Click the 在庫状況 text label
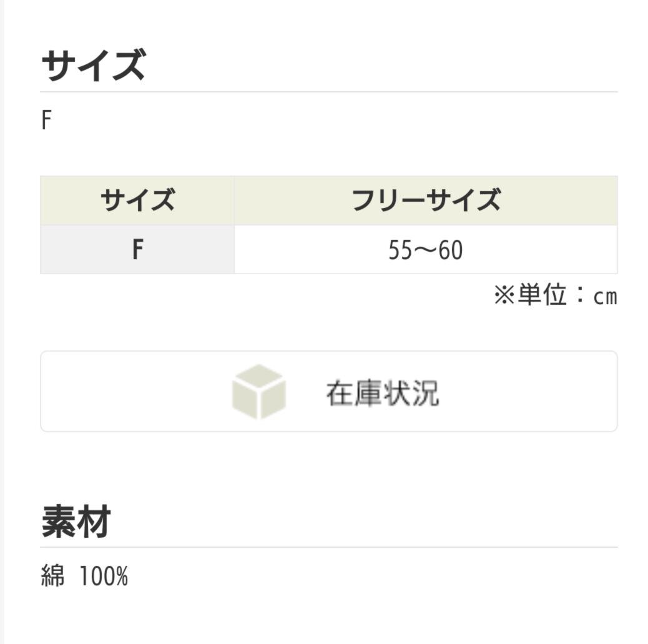The width and height of the screenshot is (648, 644). click(382, 393)
